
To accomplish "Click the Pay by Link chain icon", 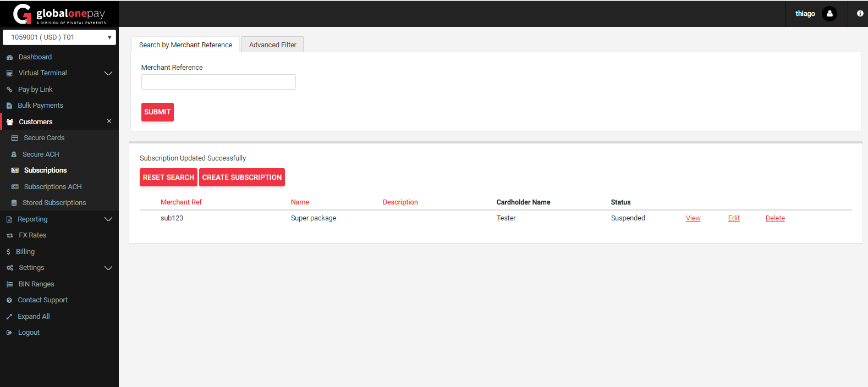I will click(9, 90).
